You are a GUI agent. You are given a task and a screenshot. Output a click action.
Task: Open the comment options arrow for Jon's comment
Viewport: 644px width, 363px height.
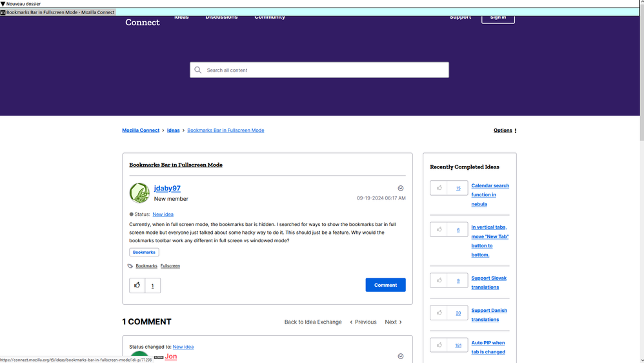click(401, 357)
